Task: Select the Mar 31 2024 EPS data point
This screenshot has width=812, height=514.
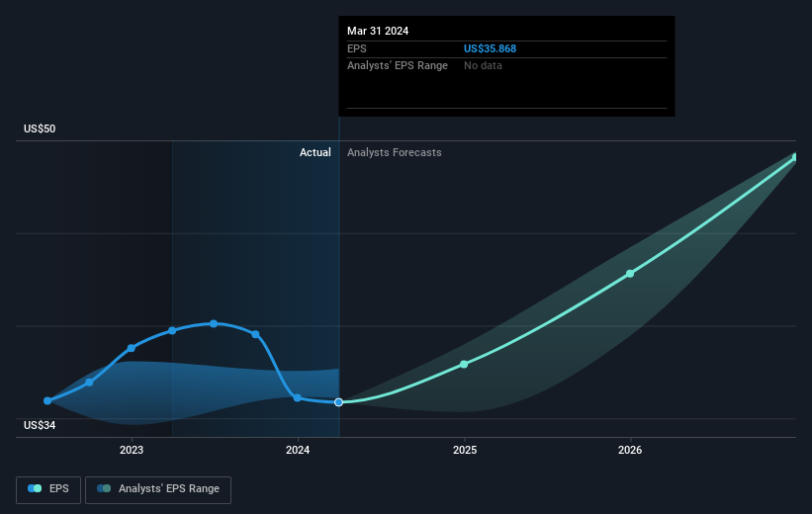Action: pyautogui.click(x=338, y=402)
